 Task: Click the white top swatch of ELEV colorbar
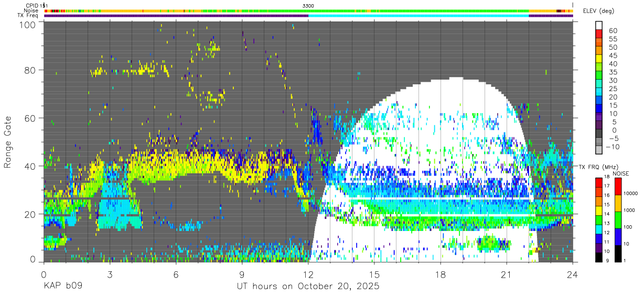pos(599,25)
